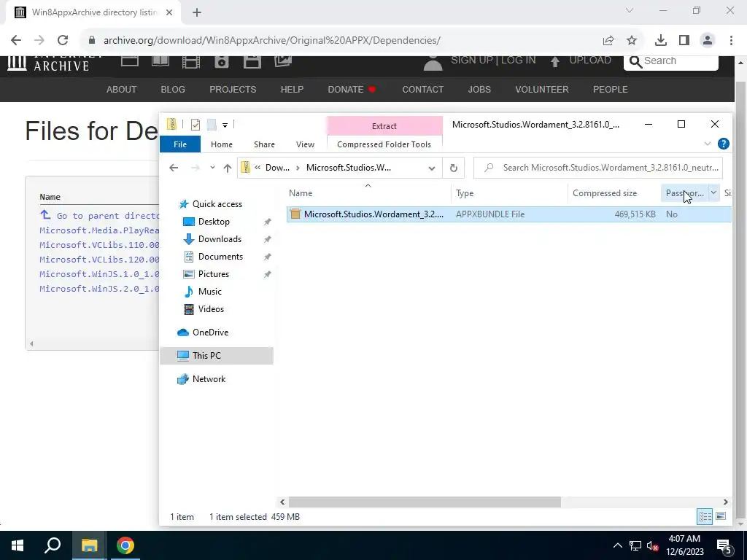Viewport: 747px width, 560px height.
Task: Click the Explorer horizontal scrollbar thumb
Action: [425, 502]
